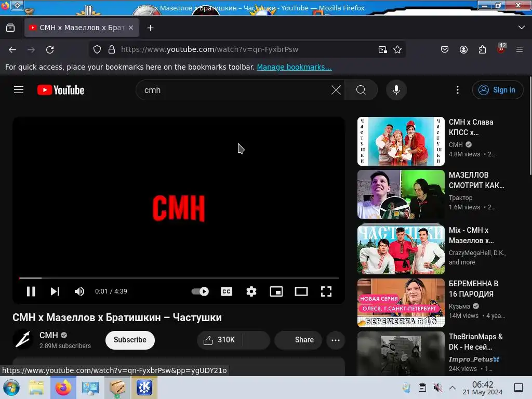Like the video with 310K likes

click(x=220, y=340)
